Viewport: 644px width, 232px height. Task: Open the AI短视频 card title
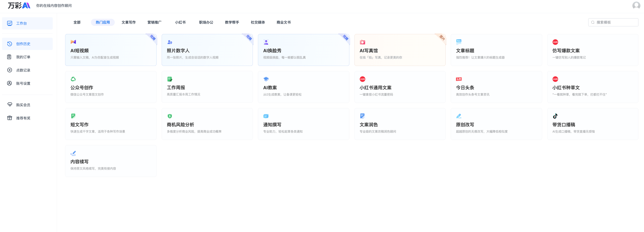[80, 51]
